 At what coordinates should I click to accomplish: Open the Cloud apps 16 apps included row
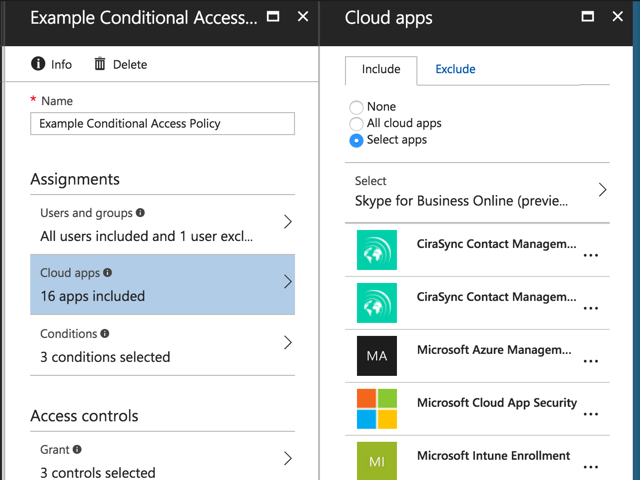point(162,284)
